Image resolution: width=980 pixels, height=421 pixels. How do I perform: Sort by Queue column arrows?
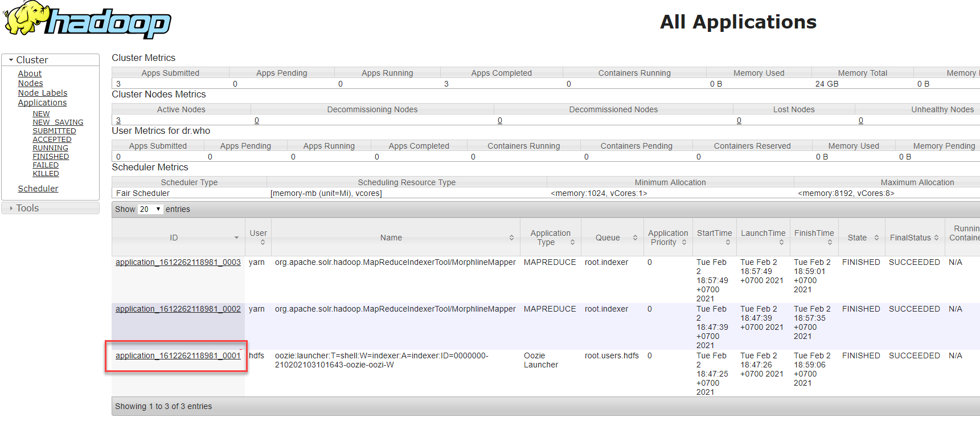[635, 238]
